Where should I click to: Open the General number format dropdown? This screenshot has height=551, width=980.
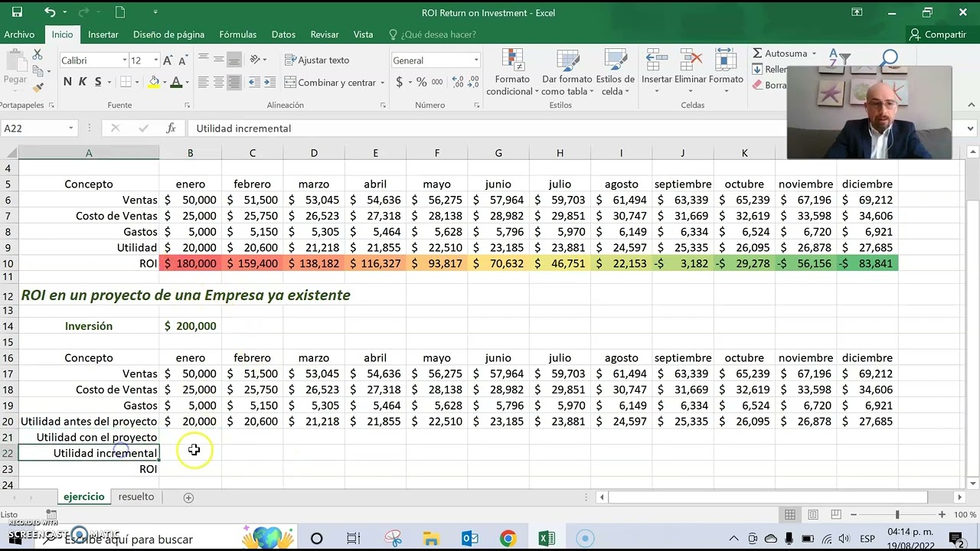click(x=475, y=60)
